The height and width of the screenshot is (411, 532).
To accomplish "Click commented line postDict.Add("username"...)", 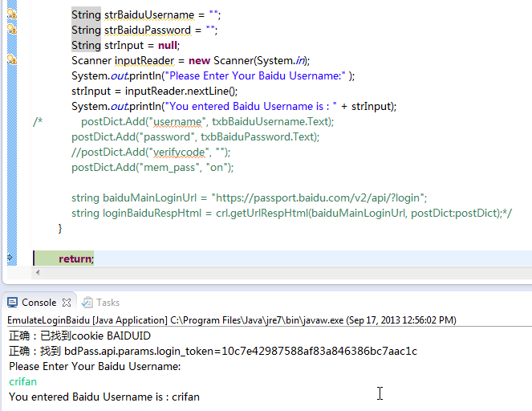I will [207, 121].
